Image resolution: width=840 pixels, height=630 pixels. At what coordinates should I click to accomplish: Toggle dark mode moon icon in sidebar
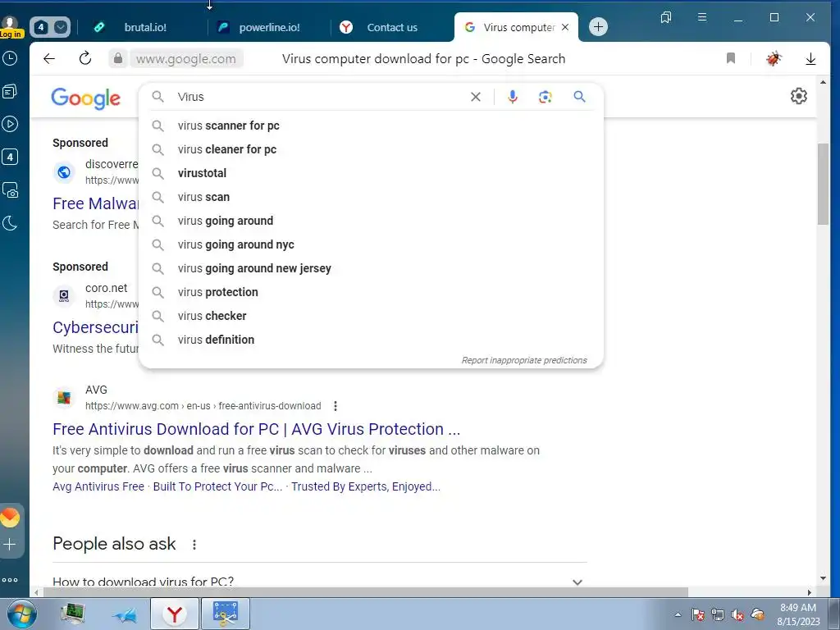pos(10,223)
